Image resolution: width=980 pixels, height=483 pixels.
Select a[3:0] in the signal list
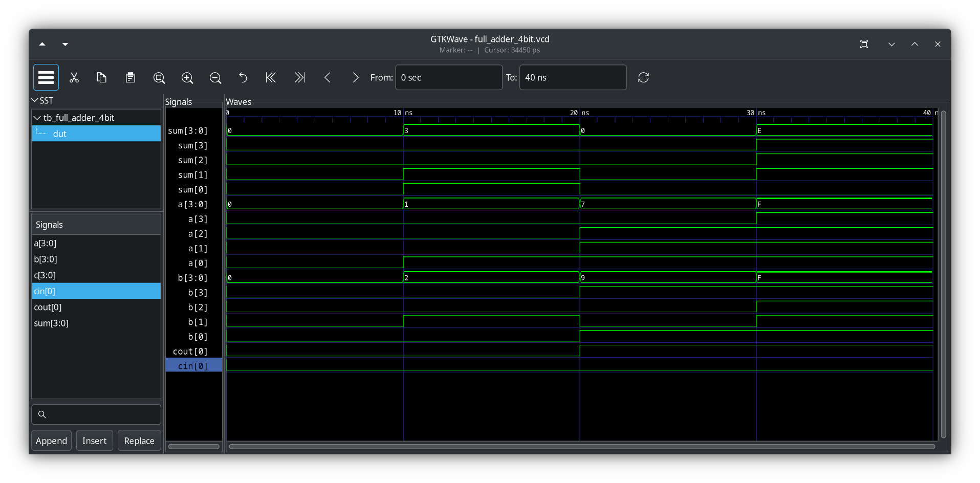click(96, 243)
